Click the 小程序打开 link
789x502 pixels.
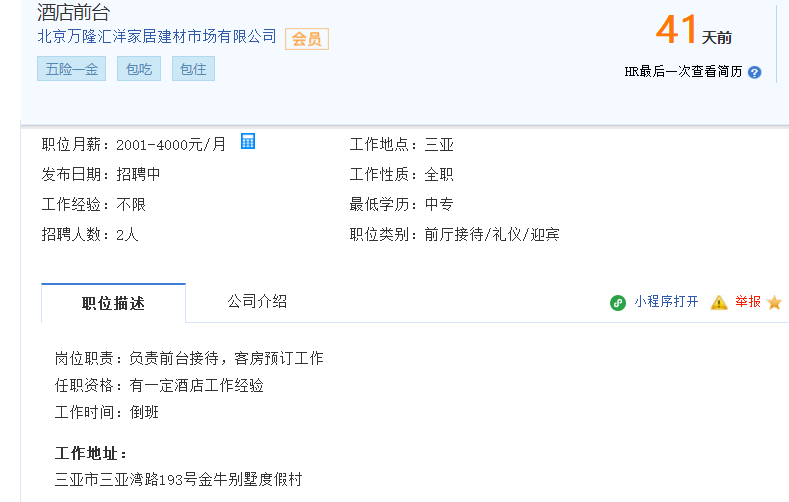tap(666, 302)
